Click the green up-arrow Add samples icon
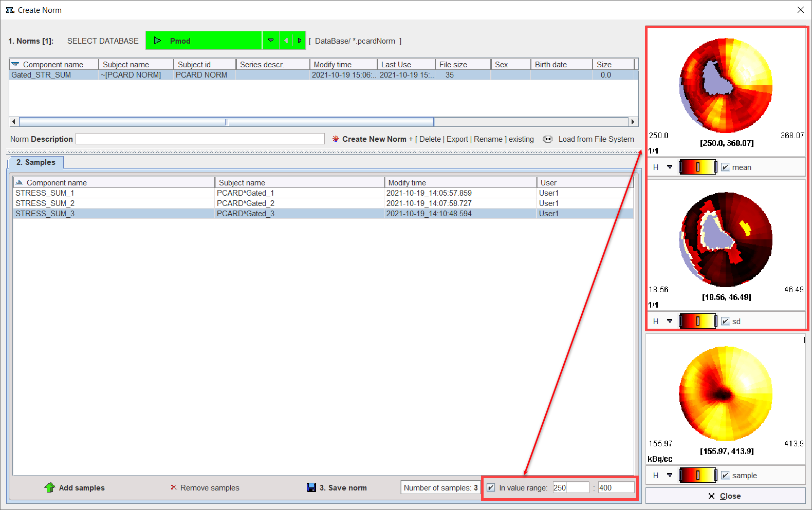The height and width of the screenshot is (510, 812). point(50,487)
